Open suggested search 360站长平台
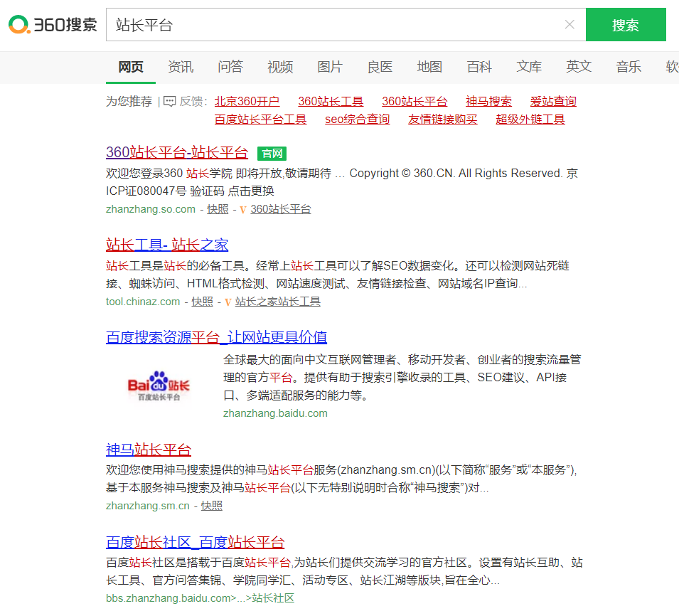The width and height of the screenshot is (679, 616). [415, 102]
